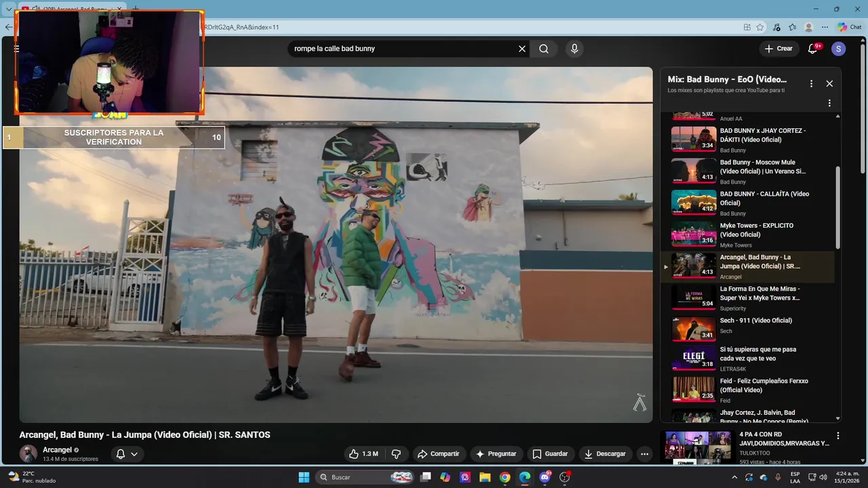This screenshot has height=488, width=868.
Task: Click the Preguntar button
Action: coord(496,454)
